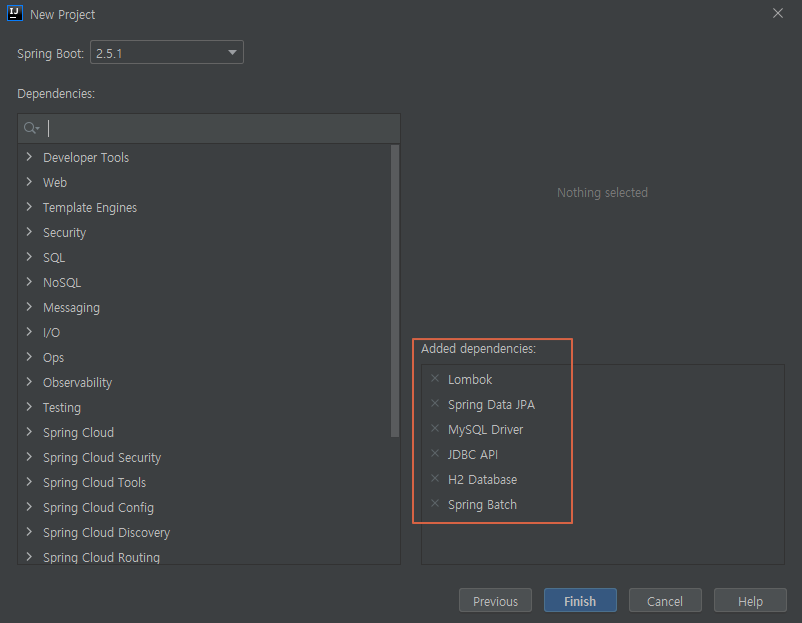
Task: Expand the Spring Cloud Config category
Action: [29, 507]
